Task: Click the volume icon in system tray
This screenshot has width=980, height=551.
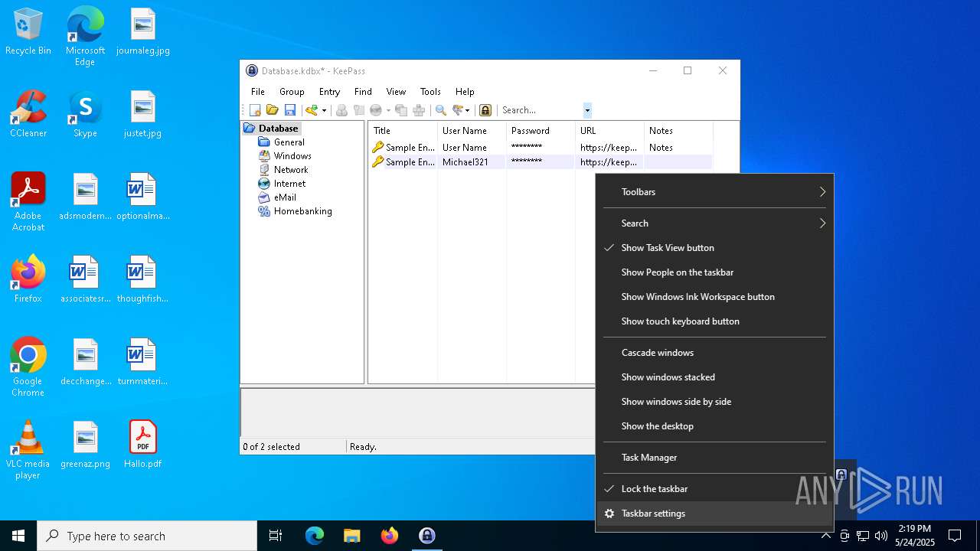Action: coord(880,536)
